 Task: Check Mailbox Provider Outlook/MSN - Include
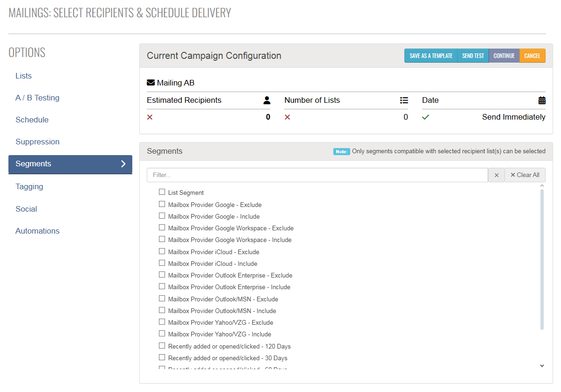click(x=162, y=310)
